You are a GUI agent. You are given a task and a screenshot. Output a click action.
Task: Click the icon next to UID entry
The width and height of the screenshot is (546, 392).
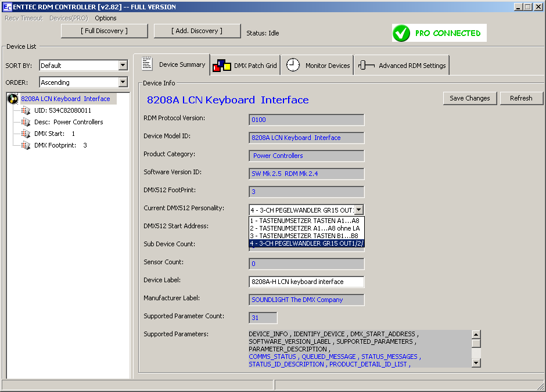26,110
